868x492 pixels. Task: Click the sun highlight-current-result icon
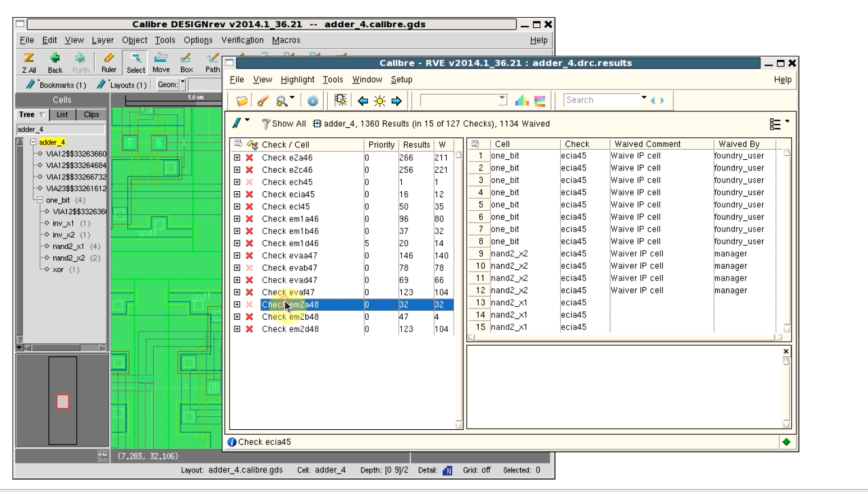point(379,101)
